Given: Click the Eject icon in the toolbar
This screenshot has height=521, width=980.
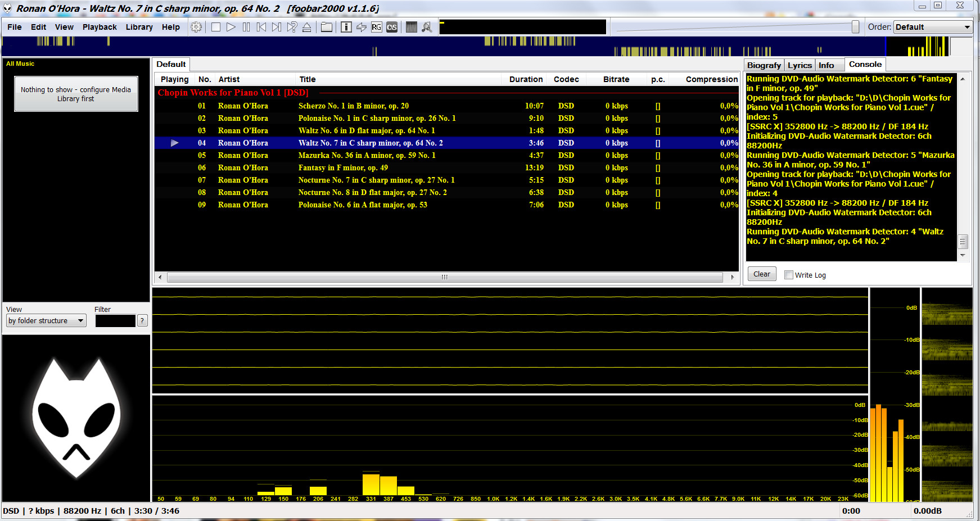Looking at the screenshot, I should coord(307,27).
